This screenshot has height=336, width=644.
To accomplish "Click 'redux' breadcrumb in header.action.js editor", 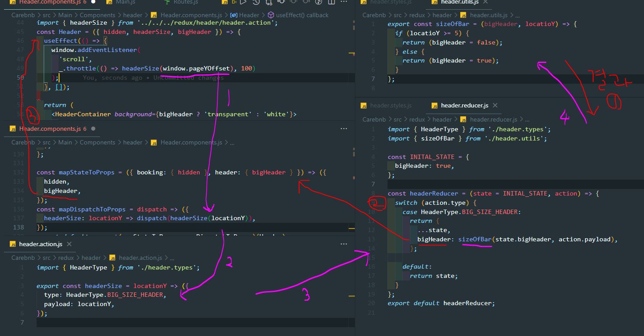I will (66, 258).
